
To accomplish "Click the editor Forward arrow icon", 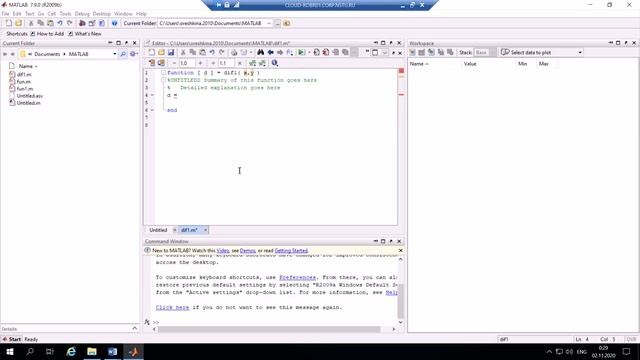I will (280, 52).
